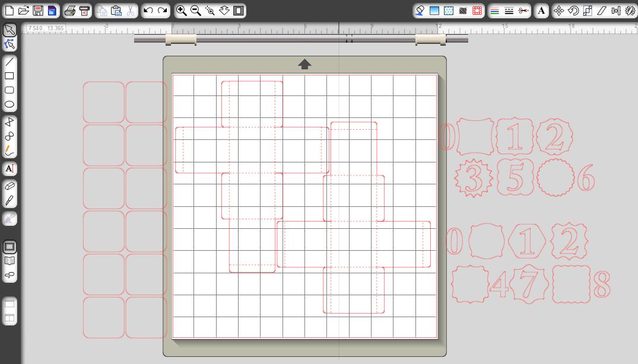Paste from clipboard
638x364 pixels.
pyautogui.click(x=116, y=11)
